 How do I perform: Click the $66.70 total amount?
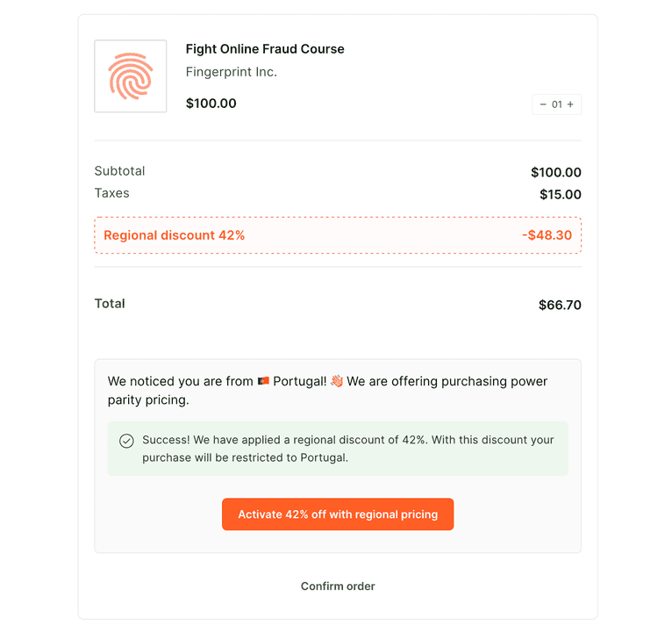click(x=560, y=306)
